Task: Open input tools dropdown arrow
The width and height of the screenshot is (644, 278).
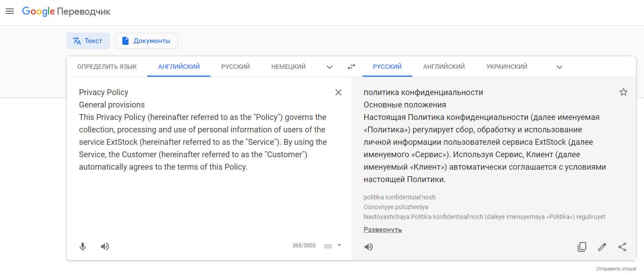Action: (x=339, y=245)
